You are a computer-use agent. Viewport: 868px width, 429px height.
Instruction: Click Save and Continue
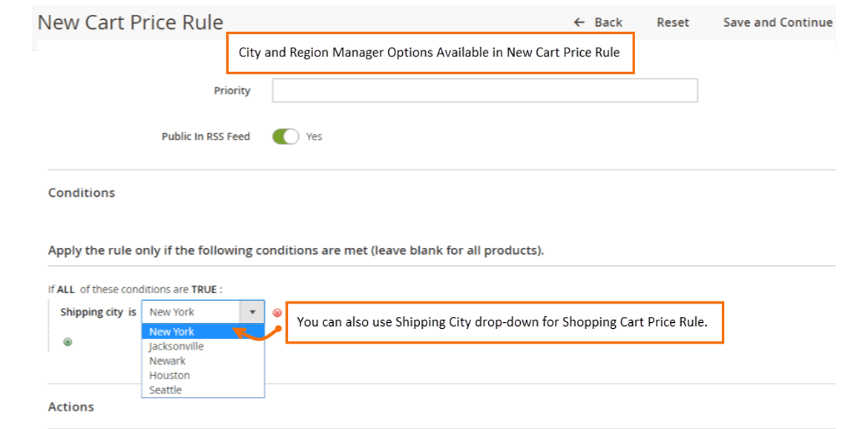point(777,22)
